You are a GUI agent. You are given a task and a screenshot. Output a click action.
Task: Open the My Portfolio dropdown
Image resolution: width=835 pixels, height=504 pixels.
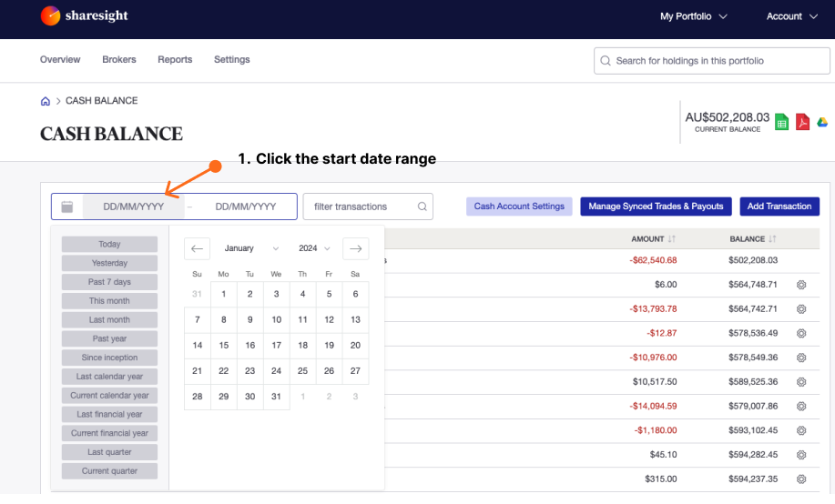point(693,16)
